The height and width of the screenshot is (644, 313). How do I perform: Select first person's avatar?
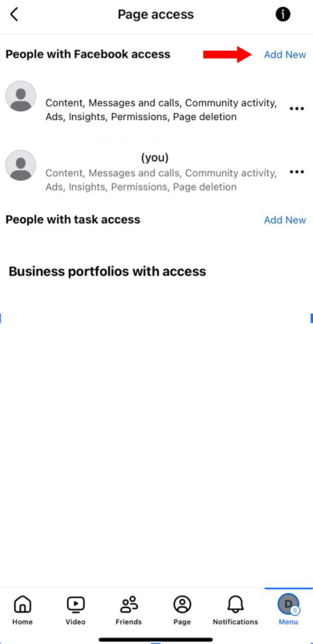coord(21,96)
